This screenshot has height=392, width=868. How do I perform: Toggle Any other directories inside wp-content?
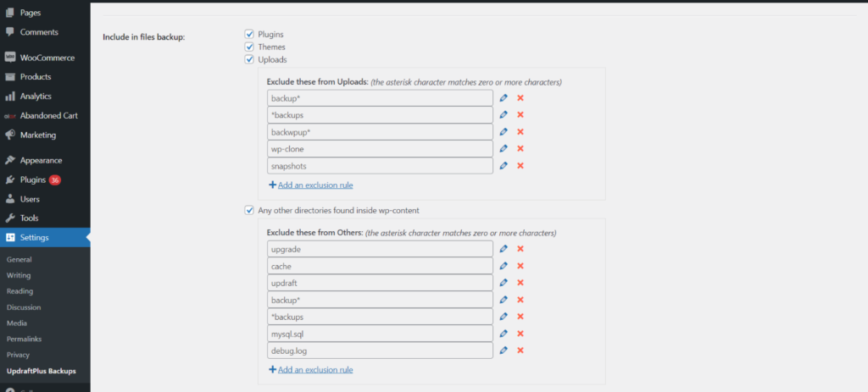[249, 210]
